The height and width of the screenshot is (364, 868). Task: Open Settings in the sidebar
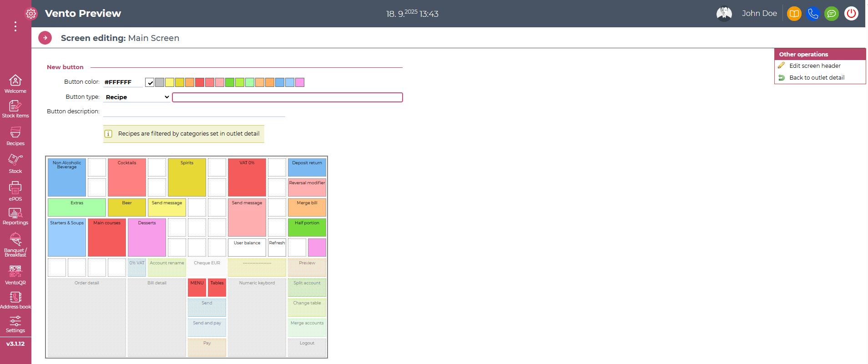point(15,324)
